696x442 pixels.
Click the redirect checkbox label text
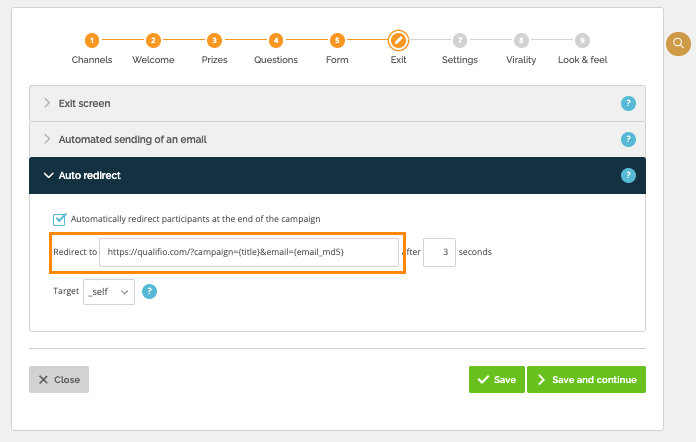point(195,219)
